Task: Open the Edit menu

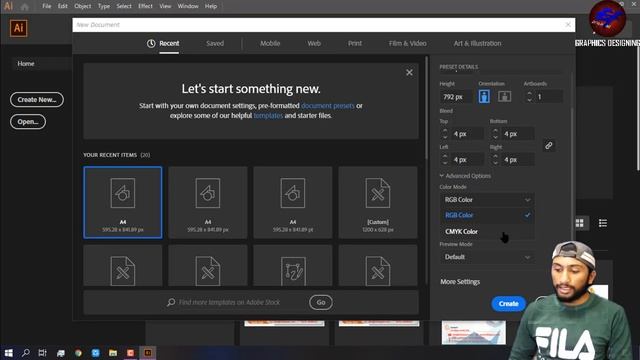Action: pos(62,6)
